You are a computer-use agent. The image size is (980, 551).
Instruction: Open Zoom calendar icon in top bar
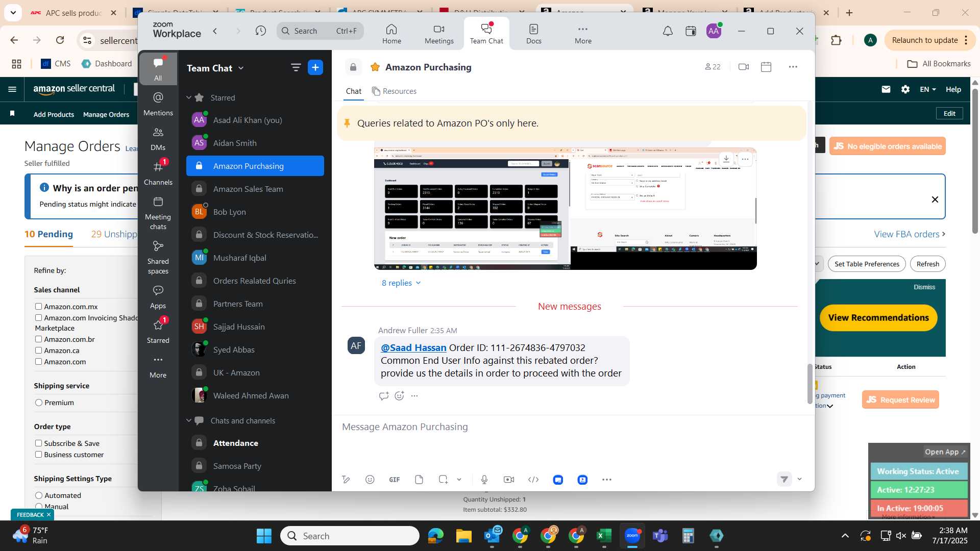(691, 31)
